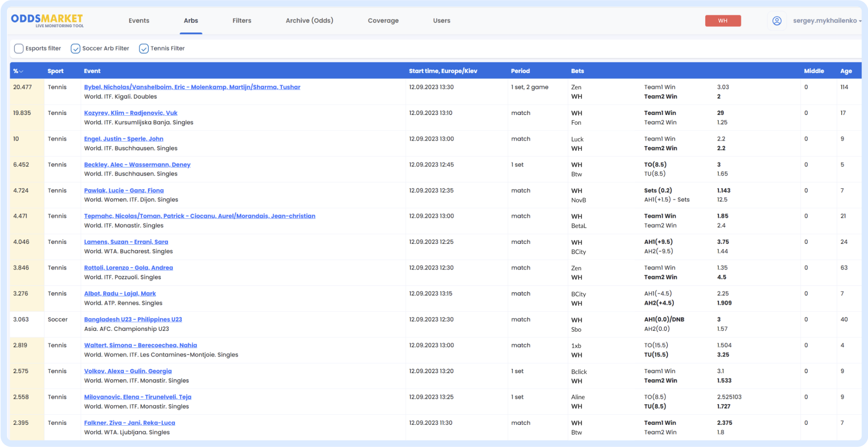Open the Lamens, Suzan - Errani, Sara link
The image size is (868, 447).
(x=126, y=242)
